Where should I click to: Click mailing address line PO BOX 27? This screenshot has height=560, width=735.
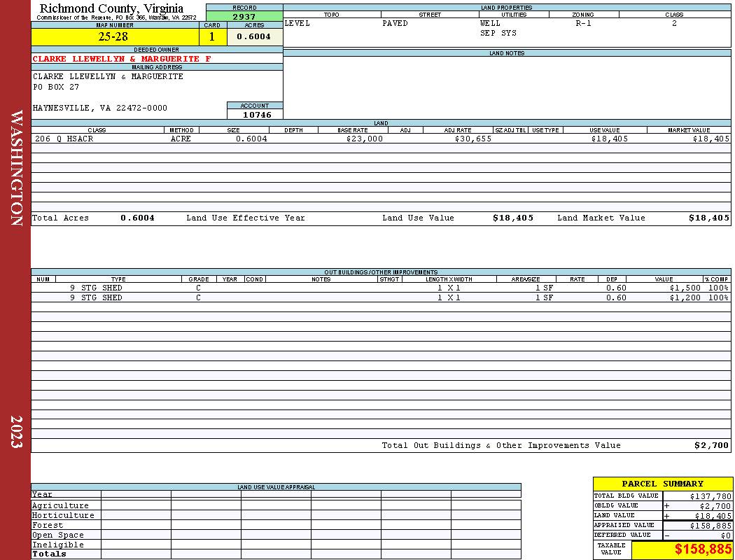56,87
